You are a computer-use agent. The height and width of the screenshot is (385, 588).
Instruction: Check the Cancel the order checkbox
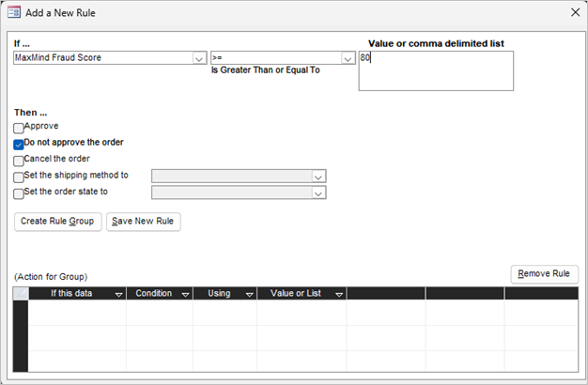pos(19,161)
